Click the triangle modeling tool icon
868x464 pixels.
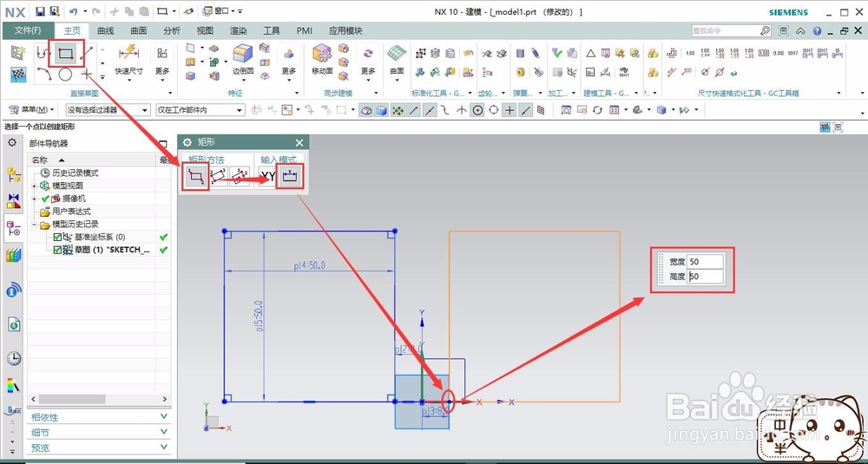590,54
